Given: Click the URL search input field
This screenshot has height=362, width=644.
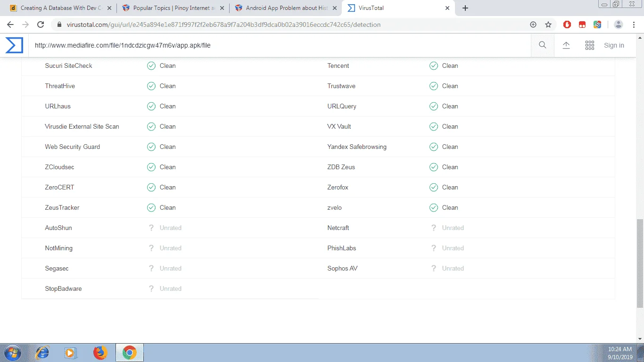Looking at the screenshot, I should pos(281,45).
